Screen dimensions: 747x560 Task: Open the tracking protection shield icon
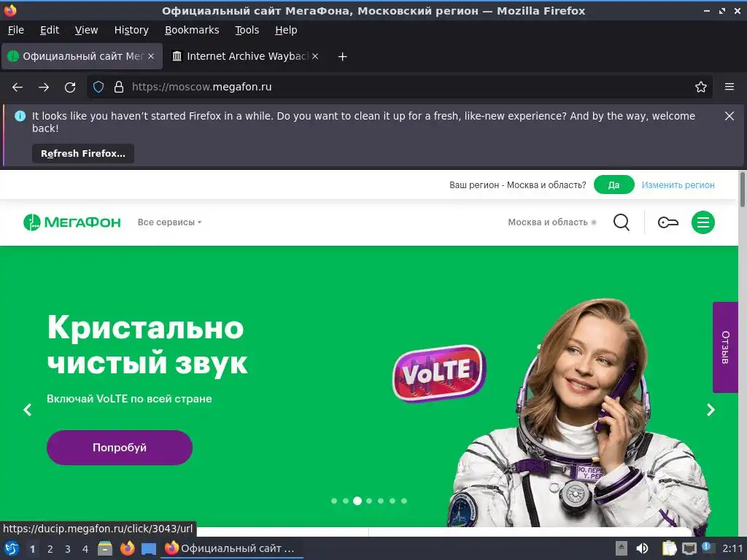[x=98, y=87]
